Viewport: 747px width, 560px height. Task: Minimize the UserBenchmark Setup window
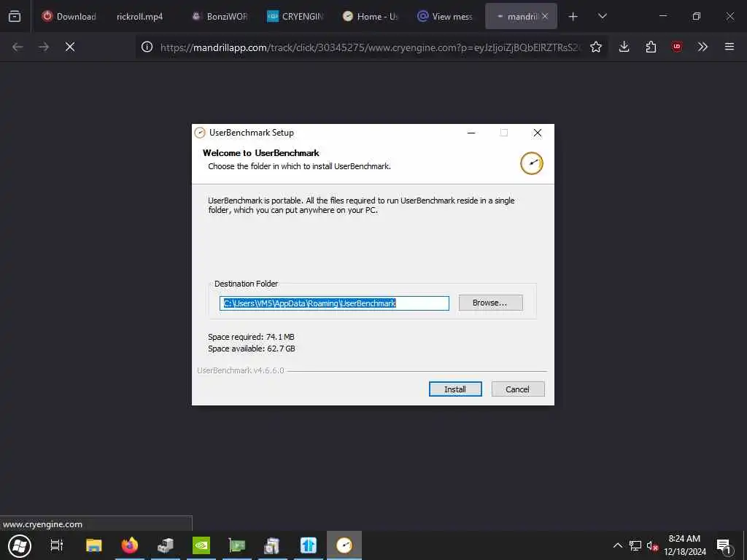pyautogui.click(x=471, y=133)
